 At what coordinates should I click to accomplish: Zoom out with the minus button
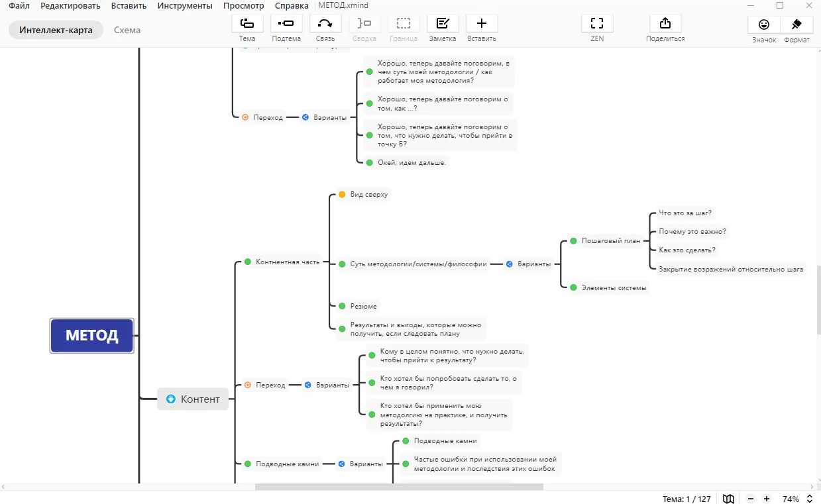751,499
